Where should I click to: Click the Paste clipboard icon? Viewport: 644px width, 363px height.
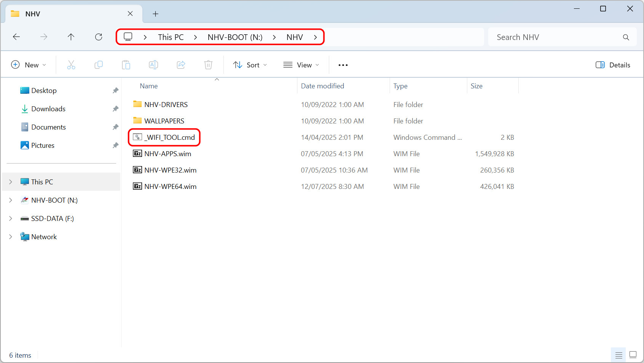[x=126, y=65]
